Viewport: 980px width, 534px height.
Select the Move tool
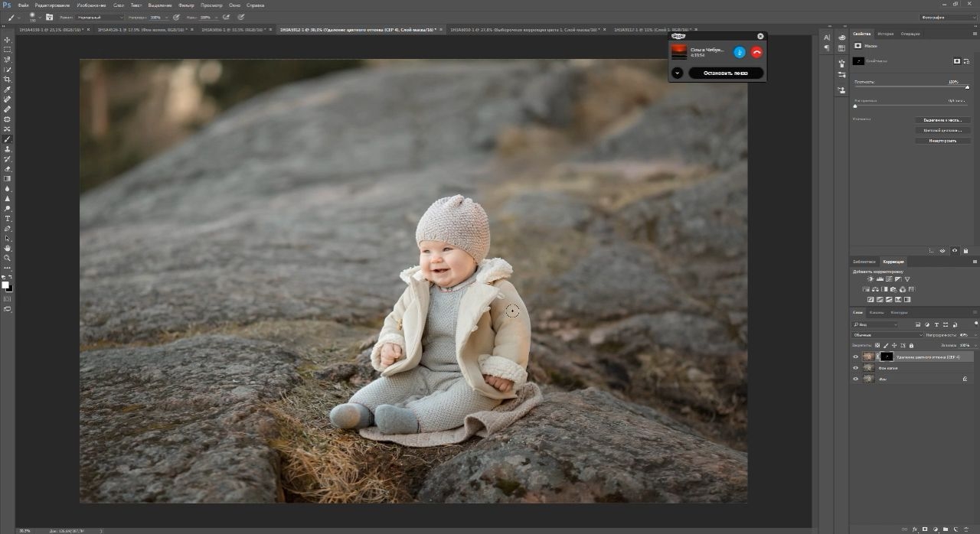point(8,40)
